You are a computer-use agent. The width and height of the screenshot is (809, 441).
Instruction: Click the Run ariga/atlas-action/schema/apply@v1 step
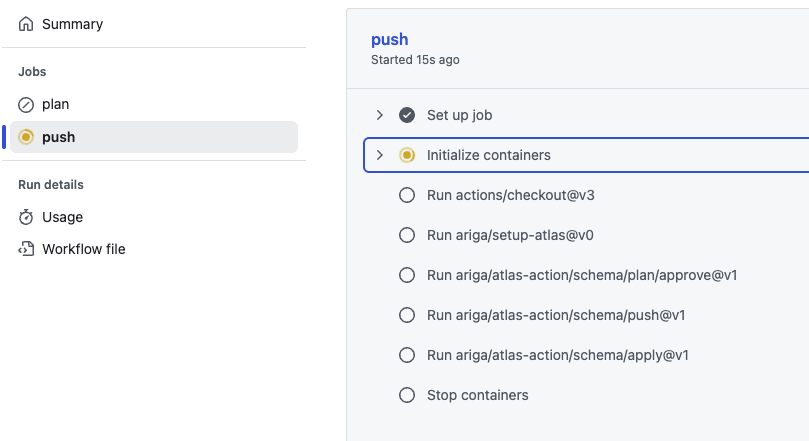(x=558, y=355)
